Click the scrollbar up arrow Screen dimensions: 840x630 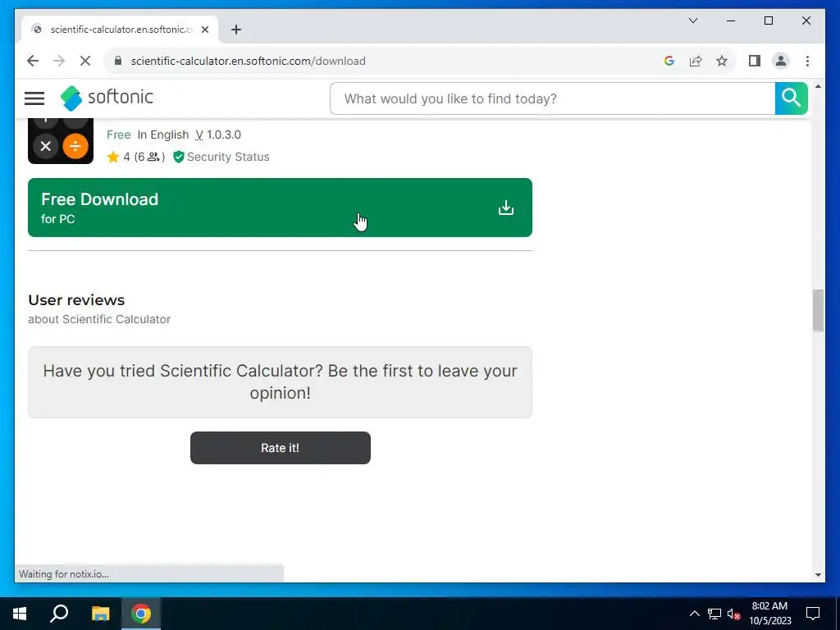click(x=818, y=86)
